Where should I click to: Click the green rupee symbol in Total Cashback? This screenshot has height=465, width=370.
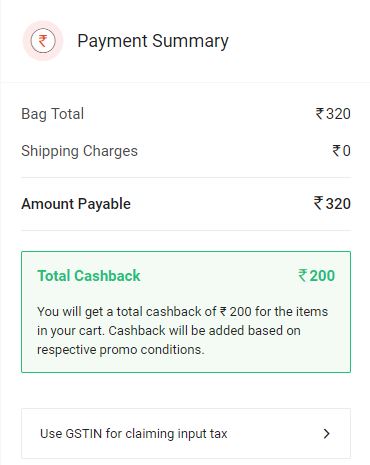coord(302,275)
